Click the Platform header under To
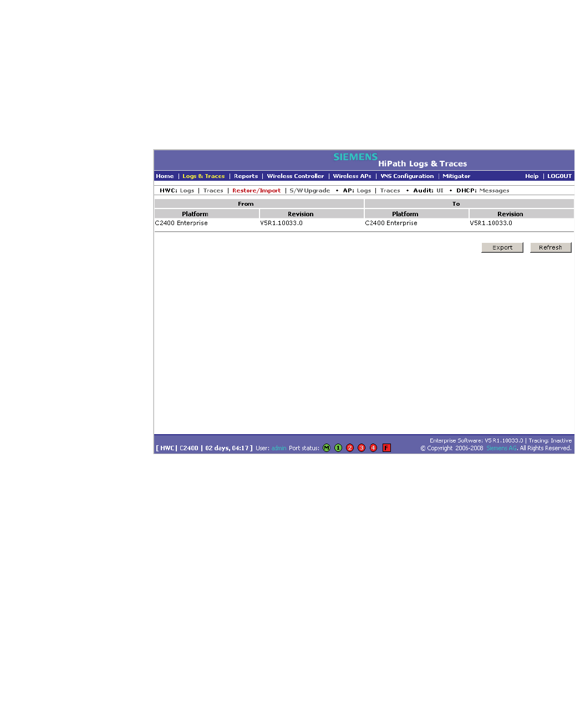This screenshot has width=575, height=728. point(416,214)
